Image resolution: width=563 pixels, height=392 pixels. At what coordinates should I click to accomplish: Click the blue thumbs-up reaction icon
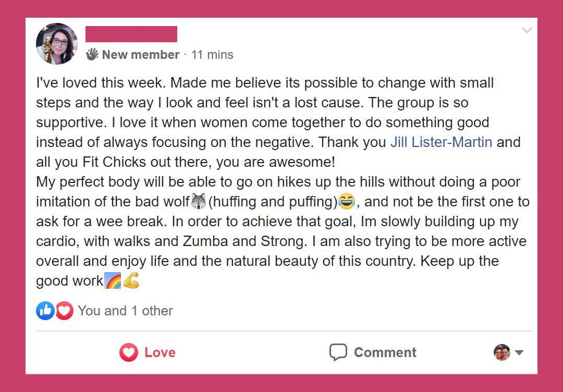pos(45,311)
